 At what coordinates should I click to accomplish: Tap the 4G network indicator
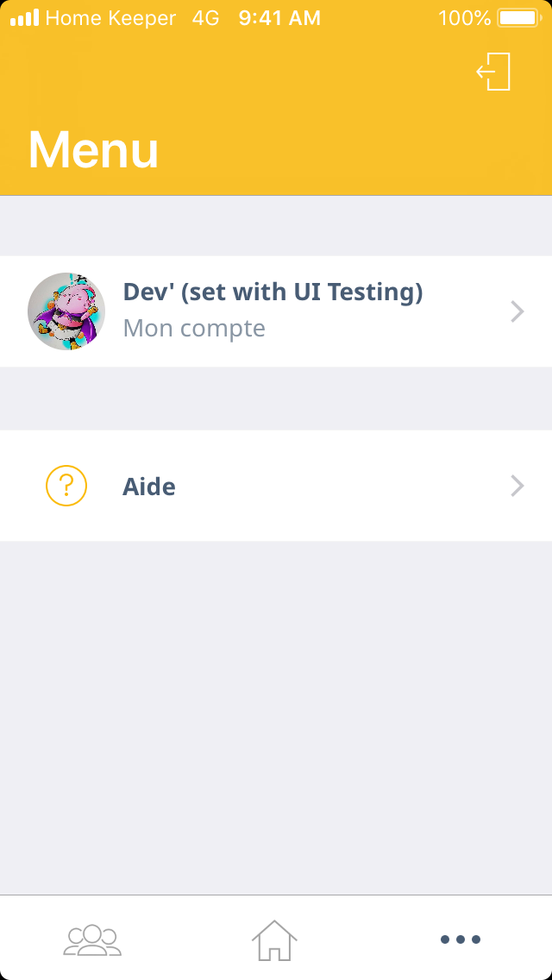(206, 17)
